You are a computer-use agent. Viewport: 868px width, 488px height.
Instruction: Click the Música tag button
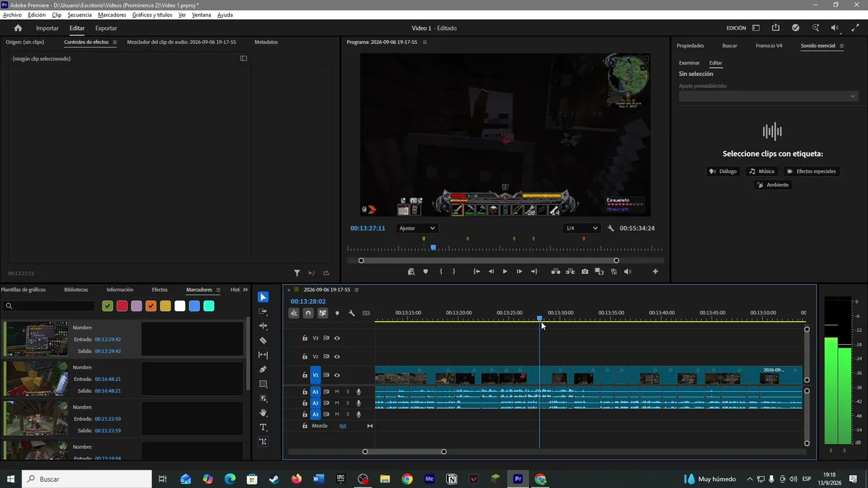pos(762,171)
